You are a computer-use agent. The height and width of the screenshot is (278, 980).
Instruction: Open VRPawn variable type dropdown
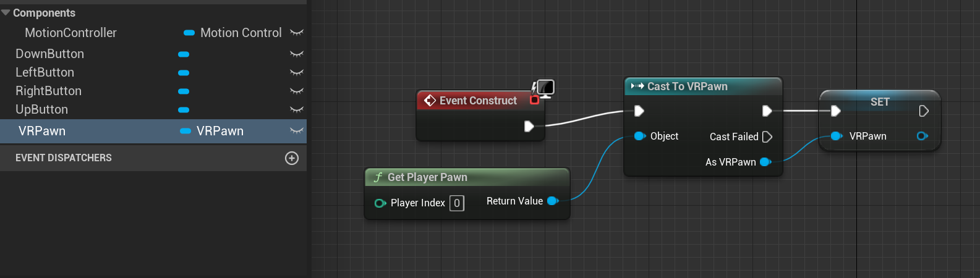pyautogui.click(x=185, y=131)
